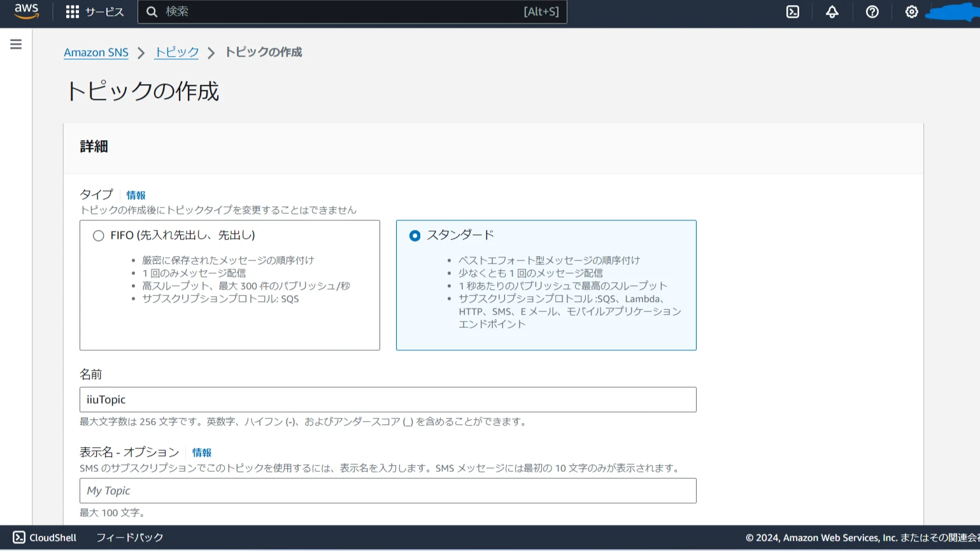Image resolution: width=980 pixels, height=551 pixels.
Task: Click 'サブスクリプションプロトコル: SQS' bullet text
Action: point(220,298)
